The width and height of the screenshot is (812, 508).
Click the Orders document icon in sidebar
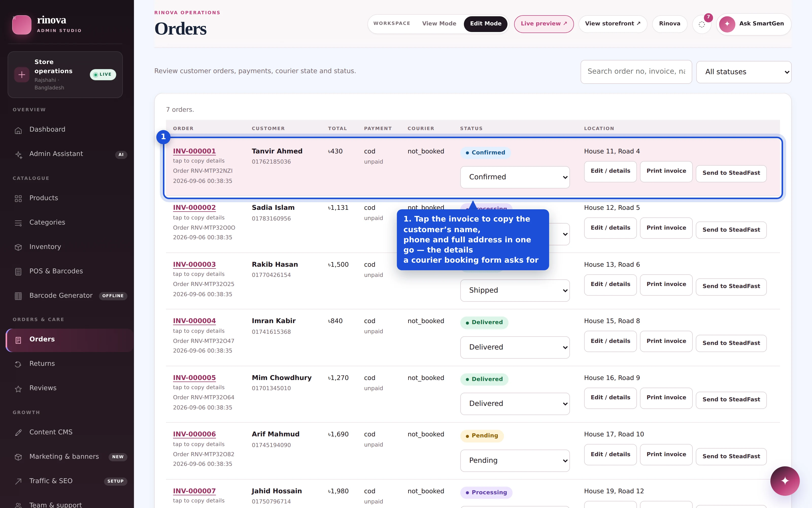[x=19, y=340]
